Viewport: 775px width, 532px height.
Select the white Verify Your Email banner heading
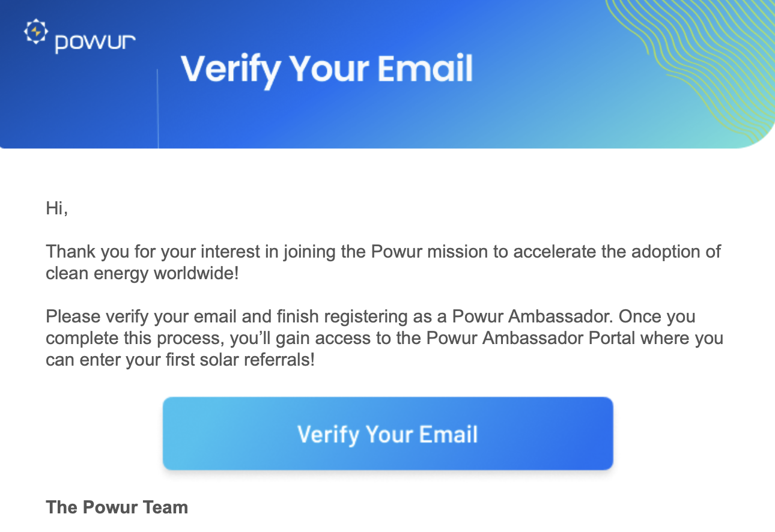pos(327,70)
